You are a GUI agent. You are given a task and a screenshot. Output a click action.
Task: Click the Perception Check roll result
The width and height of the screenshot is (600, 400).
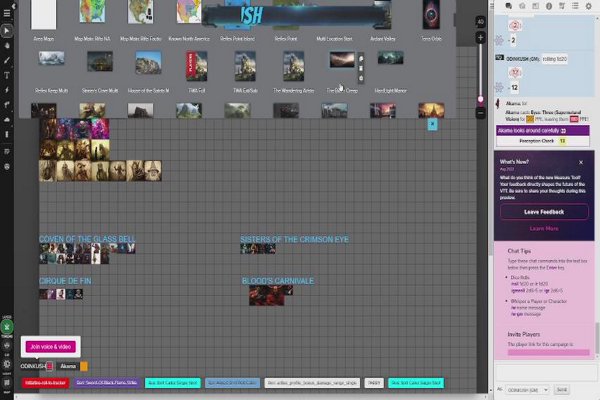[x=562, y=141]
